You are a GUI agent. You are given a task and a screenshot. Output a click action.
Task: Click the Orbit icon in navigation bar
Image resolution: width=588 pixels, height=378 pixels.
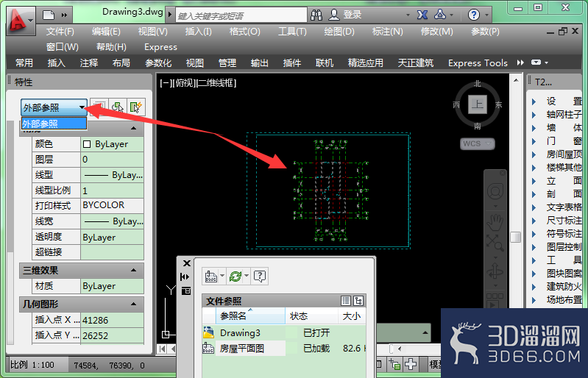point(495,271)
